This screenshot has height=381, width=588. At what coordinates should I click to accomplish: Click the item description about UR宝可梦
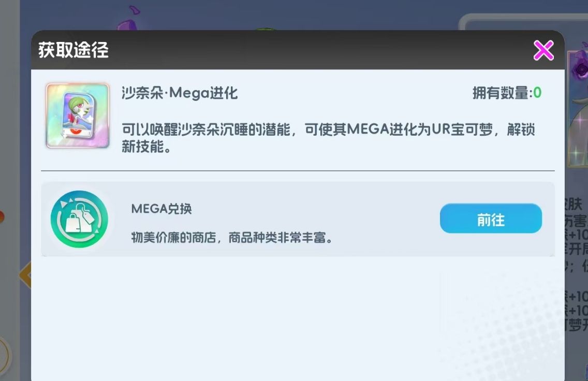tap(329, 138)
